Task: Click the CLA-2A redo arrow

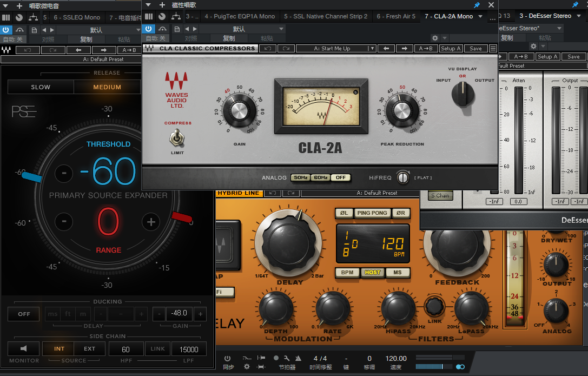Action: point(286,48)
